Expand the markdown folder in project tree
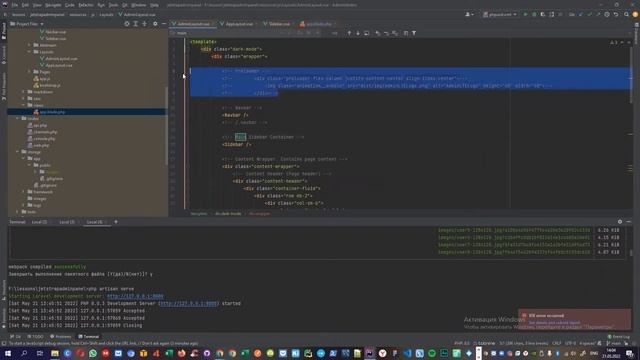 point(24,92)
